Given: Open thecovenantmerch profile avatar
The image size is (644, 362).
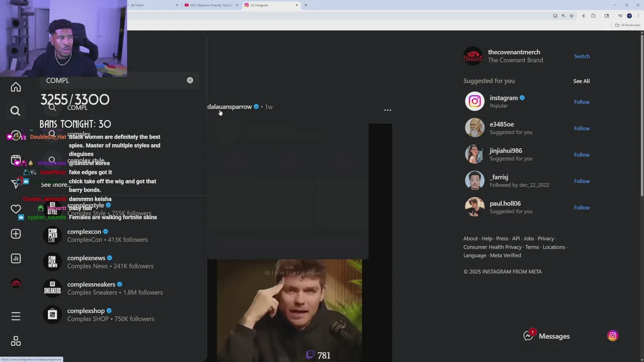Looking at the screenshot, I should tap(473, 56).
